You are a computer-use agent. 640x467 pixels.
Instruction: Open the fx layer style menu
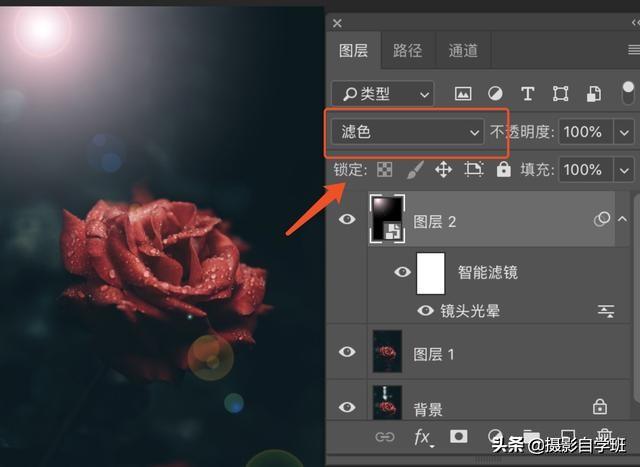coord(423,438)
